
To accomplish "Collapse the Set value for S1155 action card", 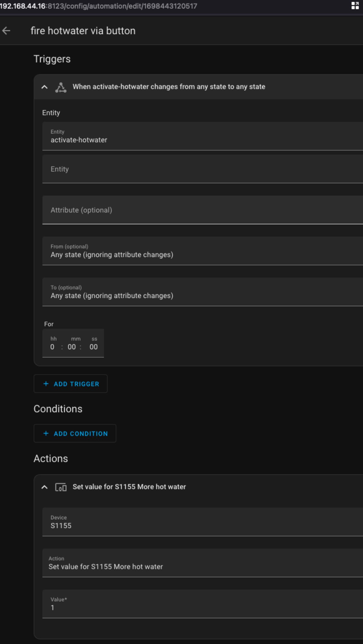I will [45, 487].
